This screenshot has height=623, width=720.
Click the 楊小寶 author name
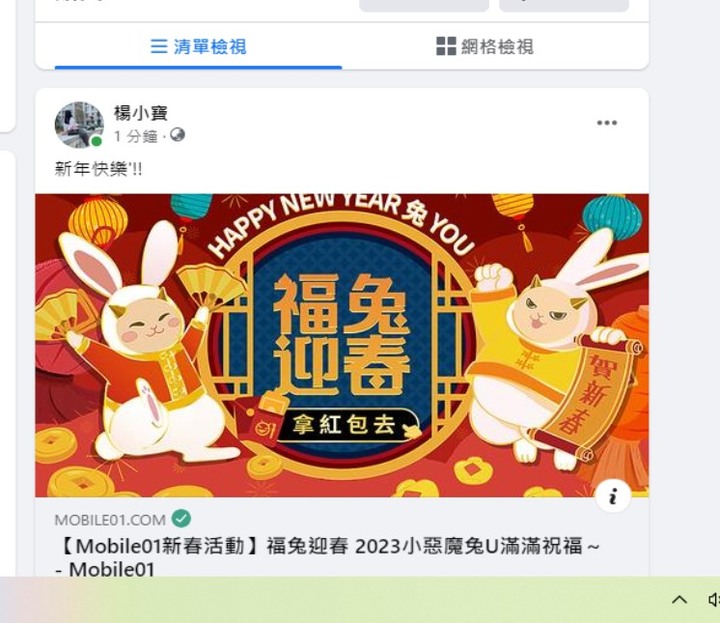point(141,113)
